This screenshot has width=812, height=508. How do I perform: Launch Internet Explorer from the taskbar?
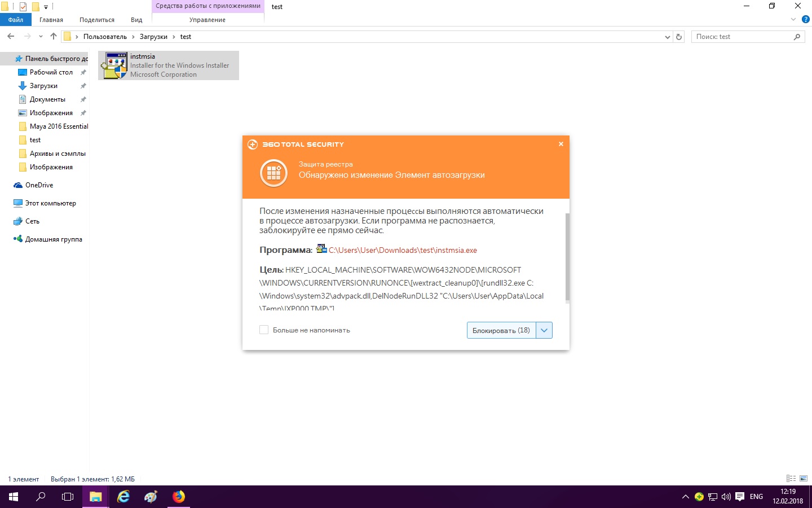click(123, 497)
